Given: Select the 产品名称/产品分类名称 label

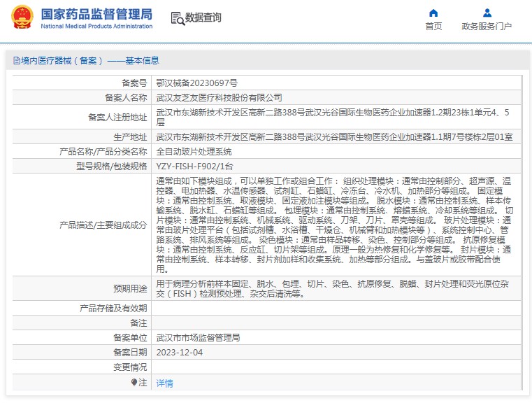Looking at the screenshot, I should [x=103, y=151].
